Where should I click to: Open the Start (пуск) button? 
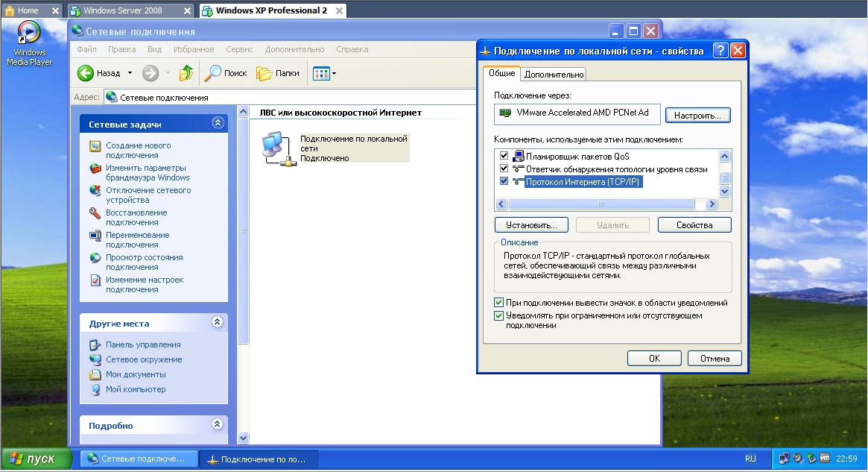[x=37, y=459]
